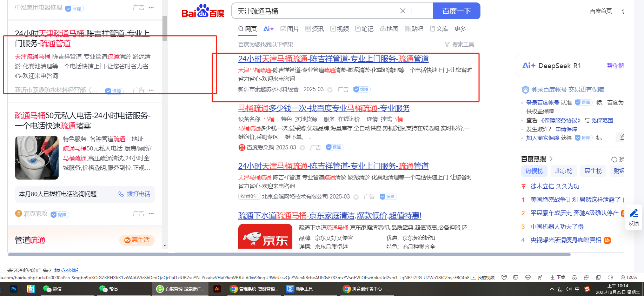644x296 pixels.
Task: Expand dropdown arrow beside 新沂市素趣防水材料经营 2025-03
Action: tap(330, 90)
